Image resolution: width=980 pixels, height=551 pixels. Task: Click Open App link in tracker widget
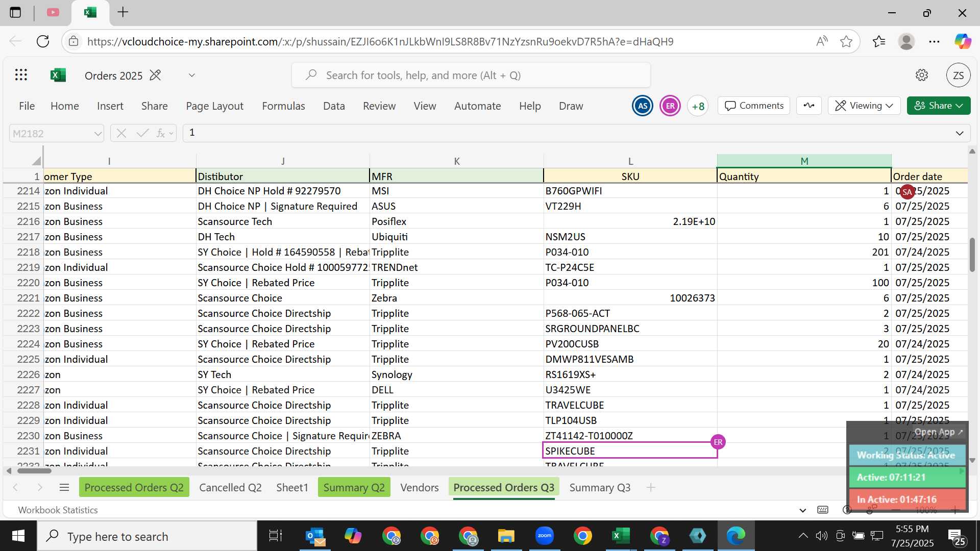(x=938, y=432)
